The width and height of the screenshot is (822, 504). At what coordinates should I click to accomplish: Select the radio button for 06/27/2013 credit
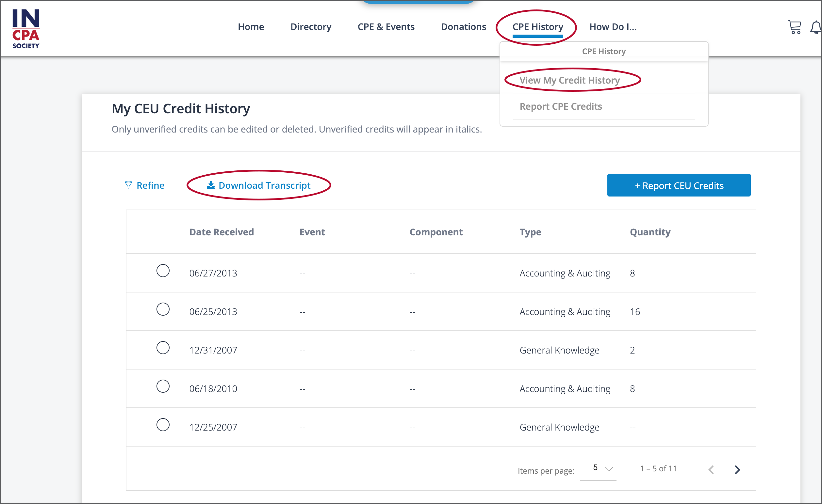click(x=163, y=271)
